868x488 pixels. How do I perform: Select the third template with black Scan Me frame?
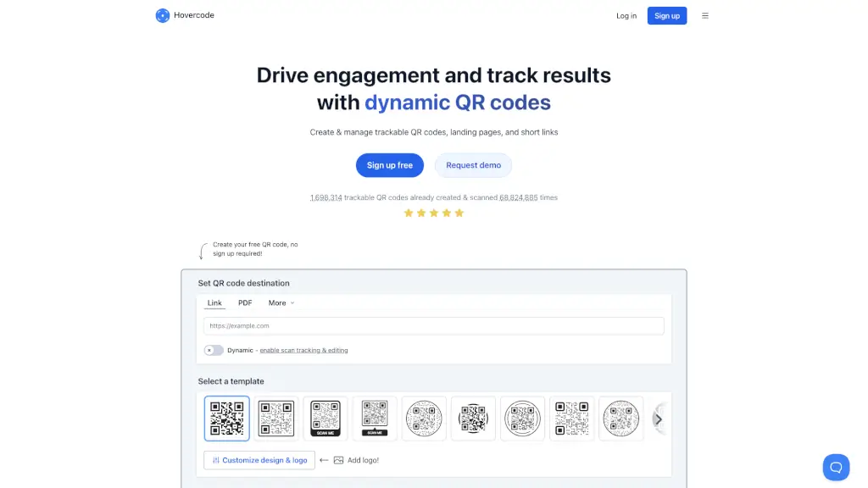[x=325, y=419]
